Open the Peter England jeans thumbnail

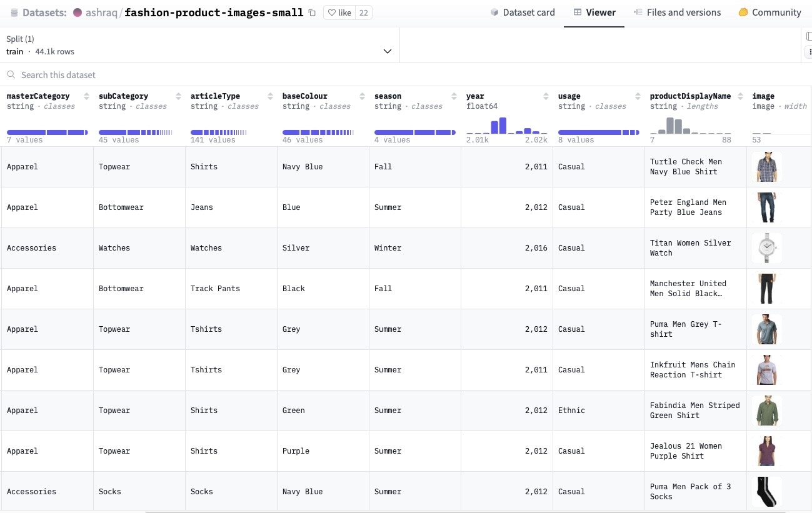click(766, 207)
